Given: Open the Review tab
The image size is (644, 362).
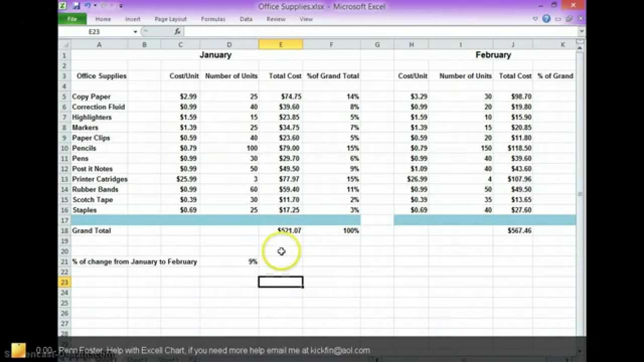Looking at the screenshot, I should [x=276, y=19].
